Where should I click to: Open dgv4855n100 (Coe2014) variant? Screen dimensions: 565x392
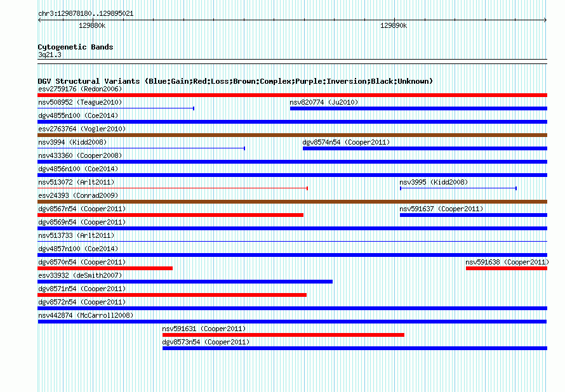78,115
